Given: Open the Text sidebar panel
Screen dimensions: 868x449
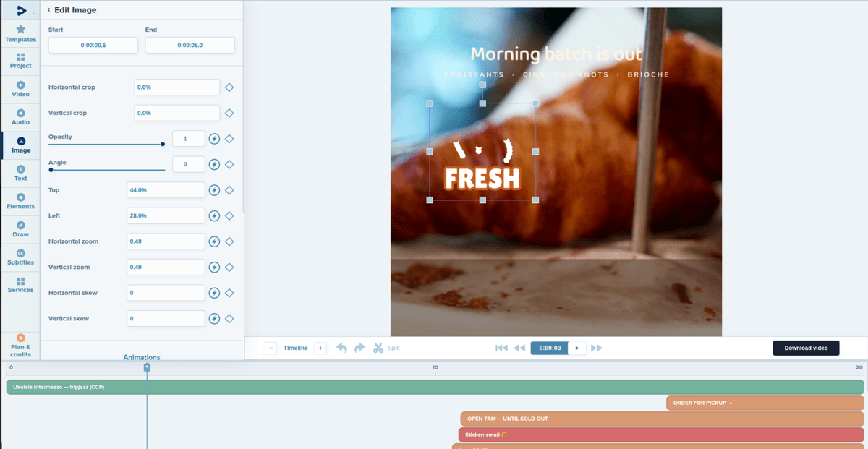Looking at the screenshot, I should (20, 174).
